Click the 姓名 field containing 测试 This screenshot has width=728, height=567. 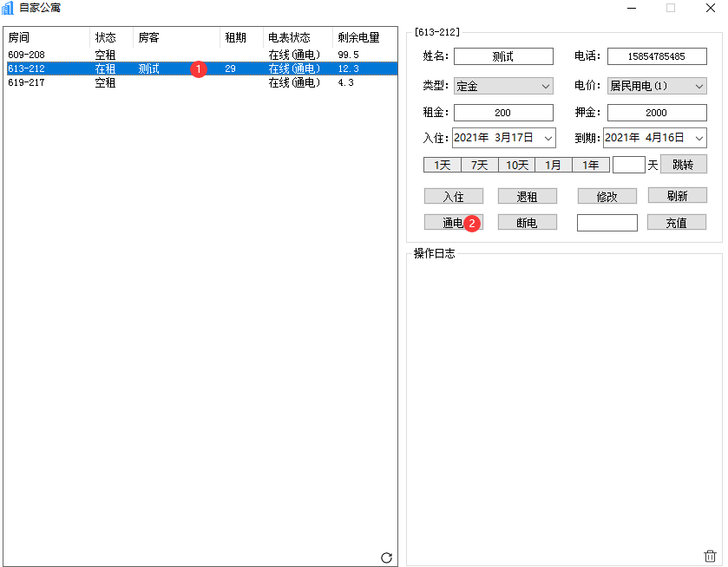tap(503, 56)
